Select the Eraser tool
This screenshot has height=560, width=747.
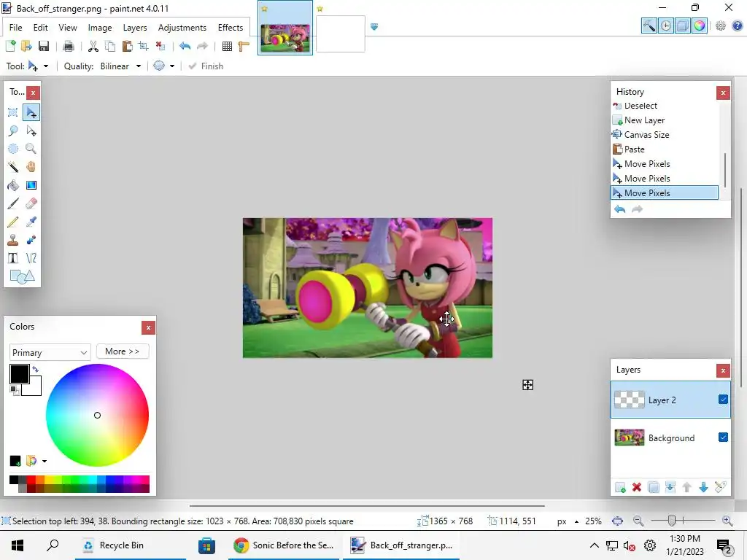31,203
